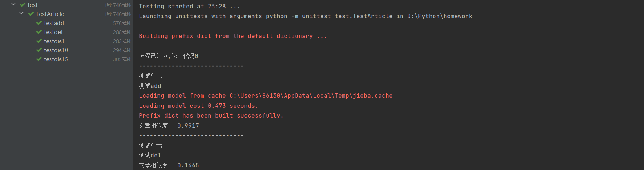Screen dimensions: 644x170
Task: Collapse the TestArticle class chevron
Action: (x=21, y=14)
